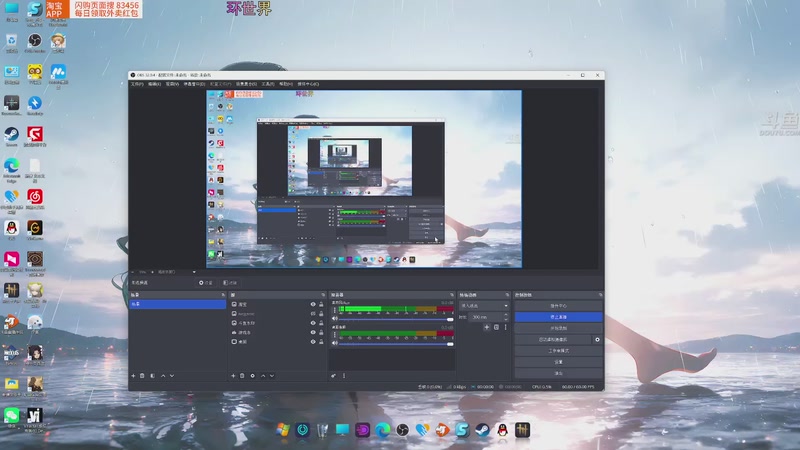Delete the selected scene with the Scenes panel trash icon
The height and width of the screenshot is (450, 800).
[142, 376]
